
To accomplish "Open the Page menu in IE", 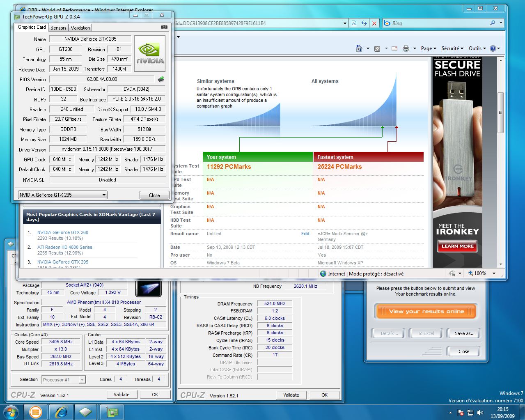I will point(429,48).
